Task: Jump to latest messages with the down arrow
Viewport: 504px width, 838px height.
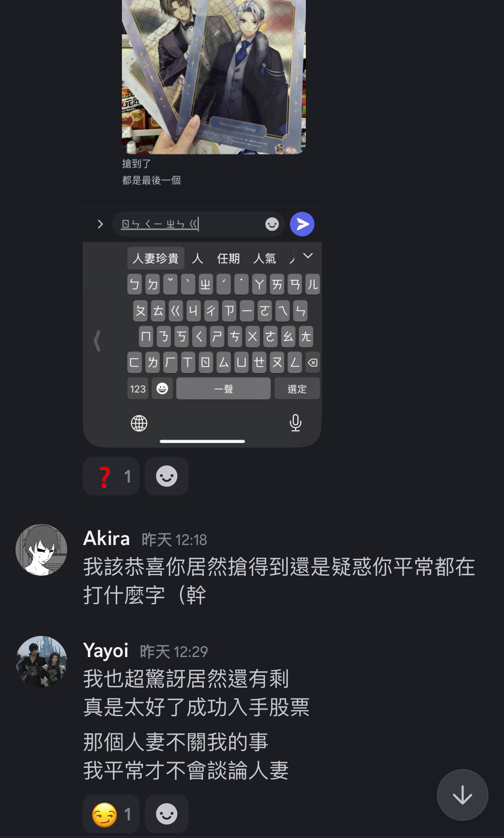Action: click(x=462, y=795)
